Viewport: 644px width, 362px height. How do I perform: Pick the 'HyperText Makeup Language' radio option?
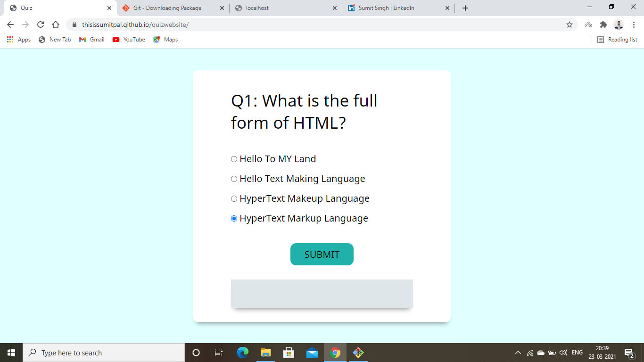point(234,199)
